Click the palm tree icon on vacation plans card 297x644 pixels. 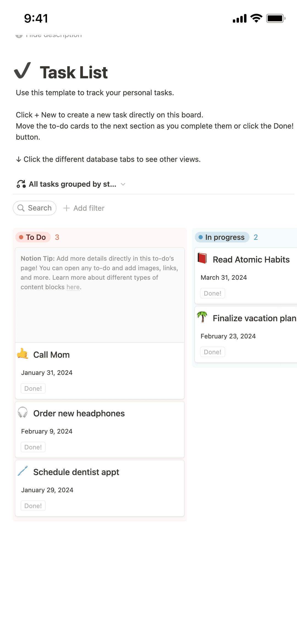(202, 318)
